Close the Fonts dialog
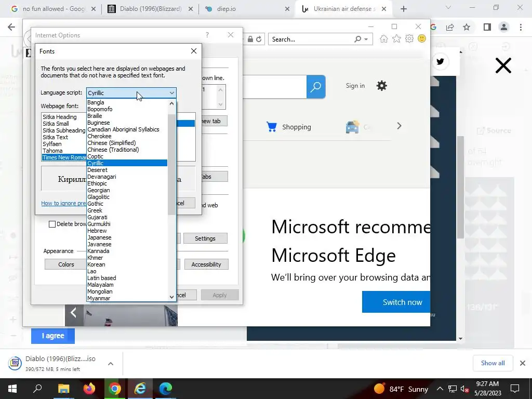Viewport: 532px width, 399px height. coord(194,51)
